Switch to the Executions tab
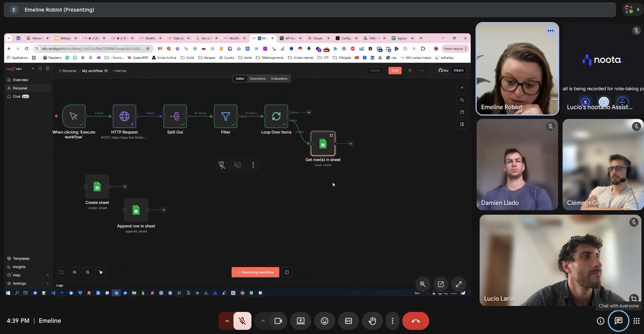Image resolution: width=644 pixels, height=334 pixels. (x=258, y=78)
